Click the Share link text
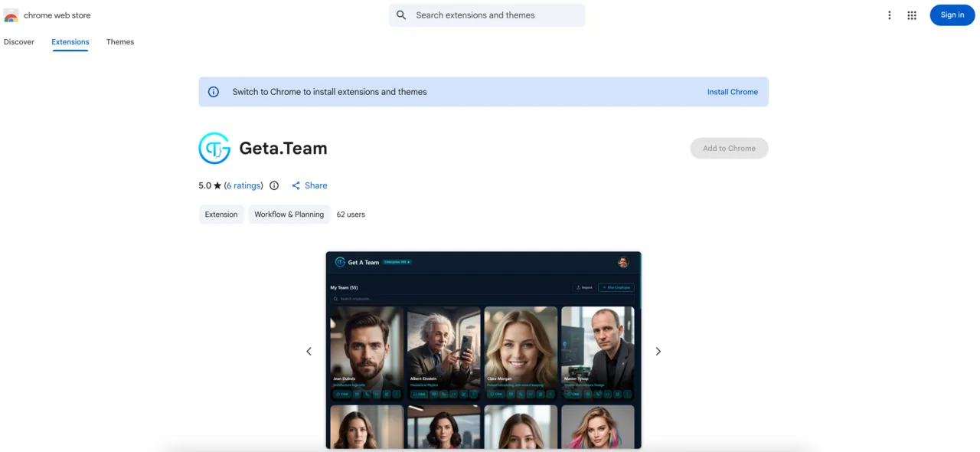Viewport: 980px width, 452px height. [x=315, y=185]
